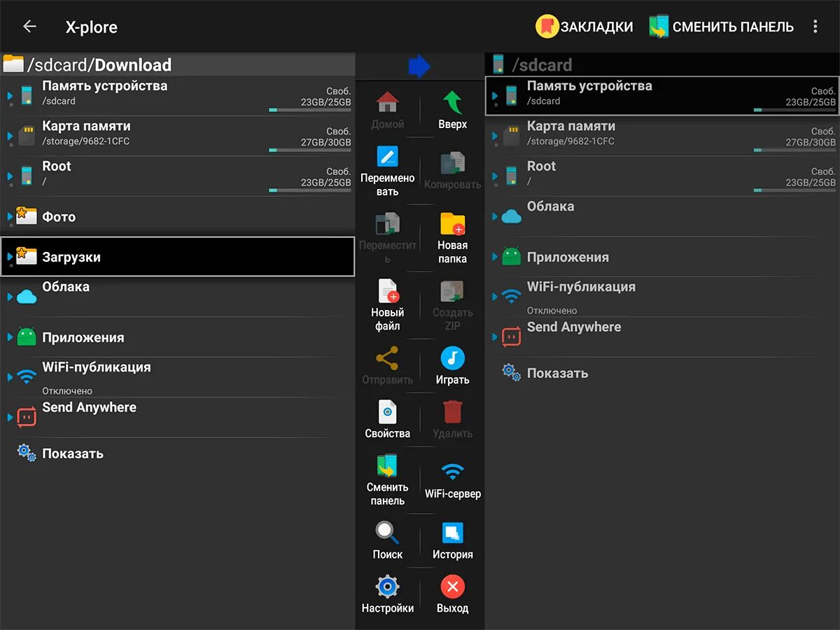Expand Приложения in left panel
This screenshot has height=630, width=840.
[10, 337]
